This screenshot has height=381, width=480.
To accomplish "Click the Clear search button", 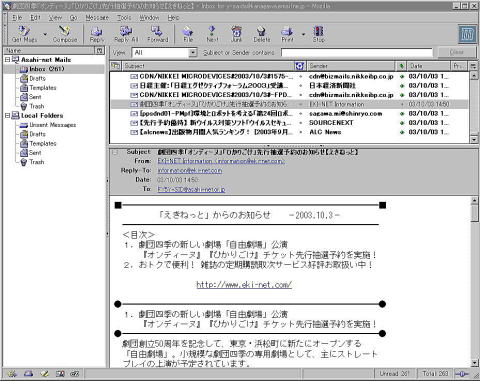I will click(x=456, y=52).
